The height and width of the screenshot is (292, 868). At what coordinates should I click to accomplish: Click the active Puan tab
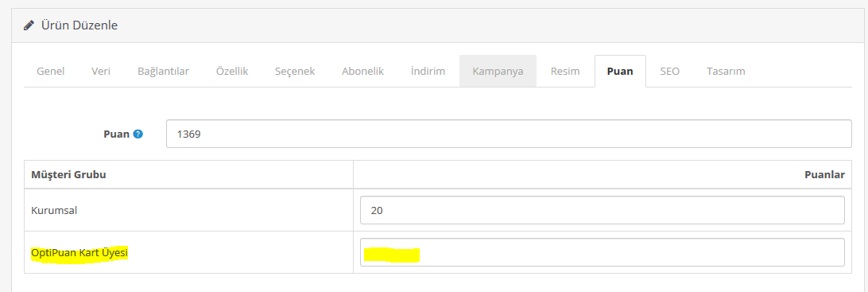(620, 72)
